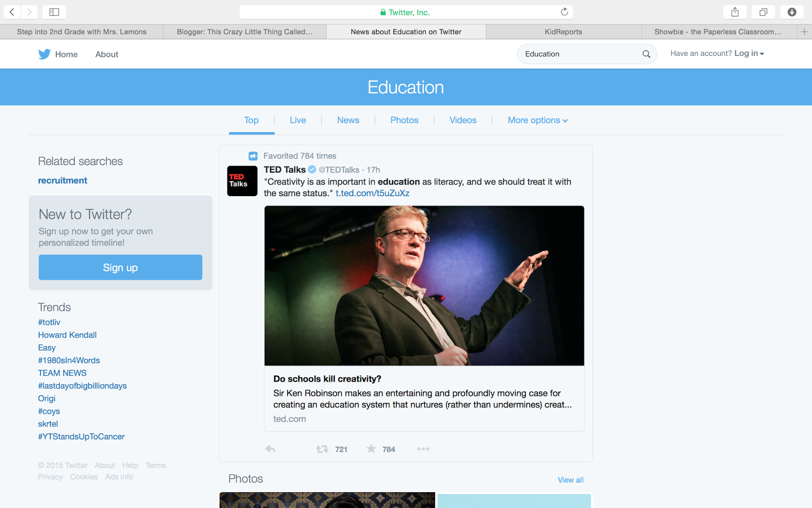Open footer About link

105,465
